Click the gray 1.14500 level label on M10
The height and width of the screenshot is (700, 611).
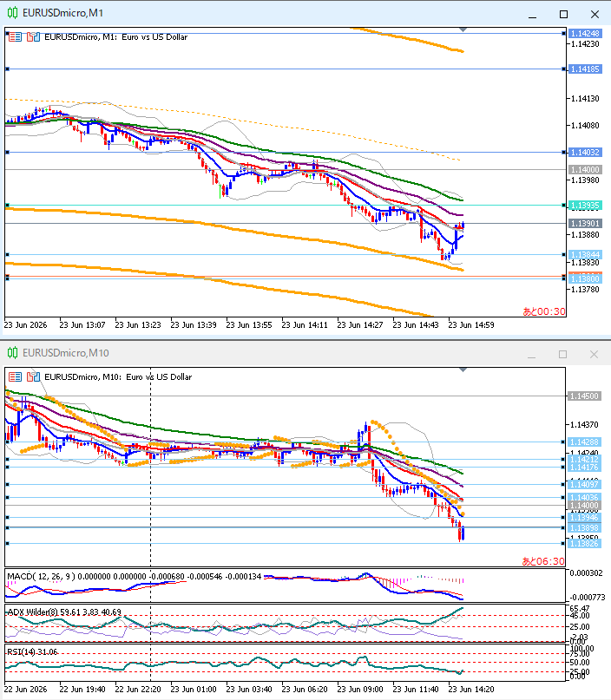pos(585,396)
